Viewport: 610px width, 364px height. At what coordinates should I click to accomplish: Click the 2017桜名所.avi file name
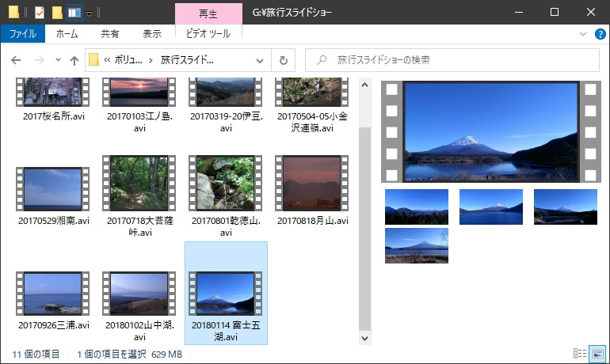pyautogui.click(x=54, y=116)
